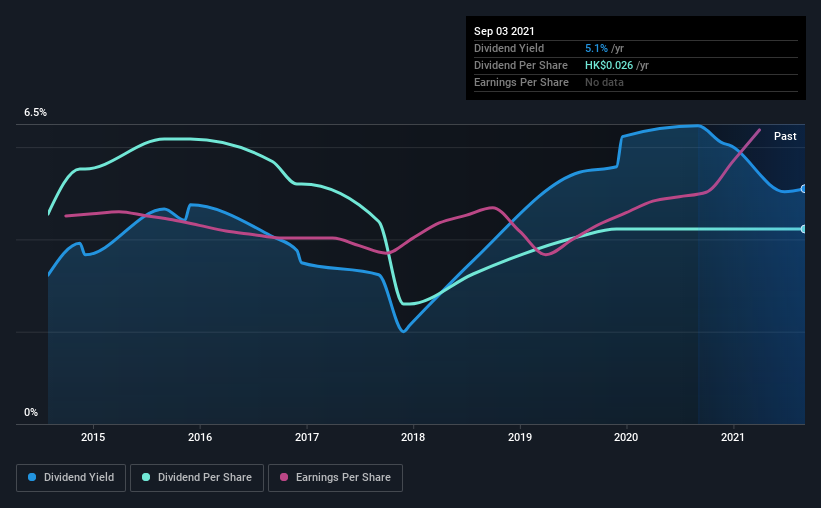Select the 2017 x-axis label
The width and height of the screenshot is (821, 508).
click(307, 437)
